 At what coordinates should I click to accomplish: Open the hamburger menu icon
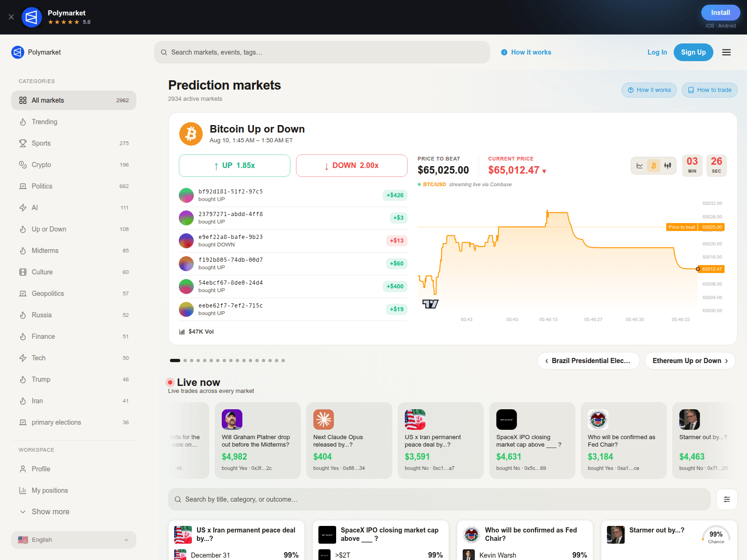tap(726, 52)
